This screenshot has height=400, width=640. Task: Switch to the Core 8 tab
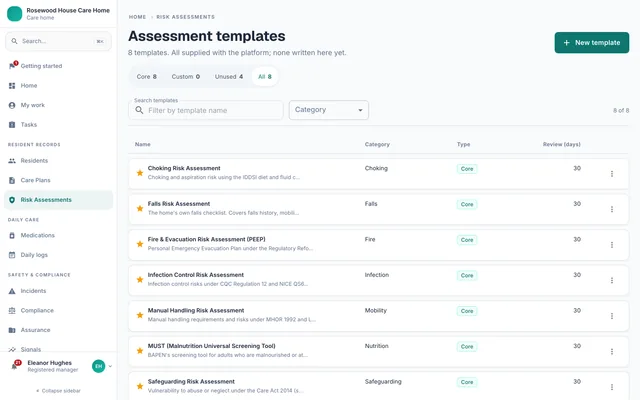tap(147, 76)
